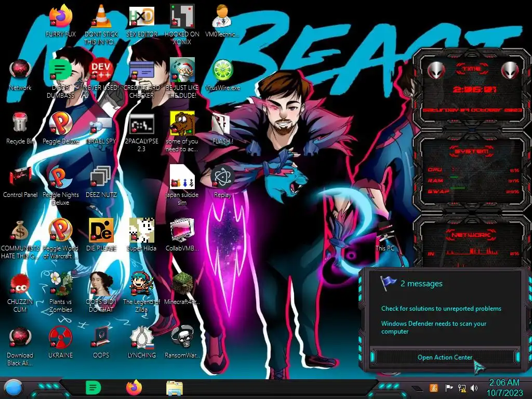Open This PC desktop icon
Image resolution: width=532 pixels, height=399 pixels.
[x=385, y=231]
